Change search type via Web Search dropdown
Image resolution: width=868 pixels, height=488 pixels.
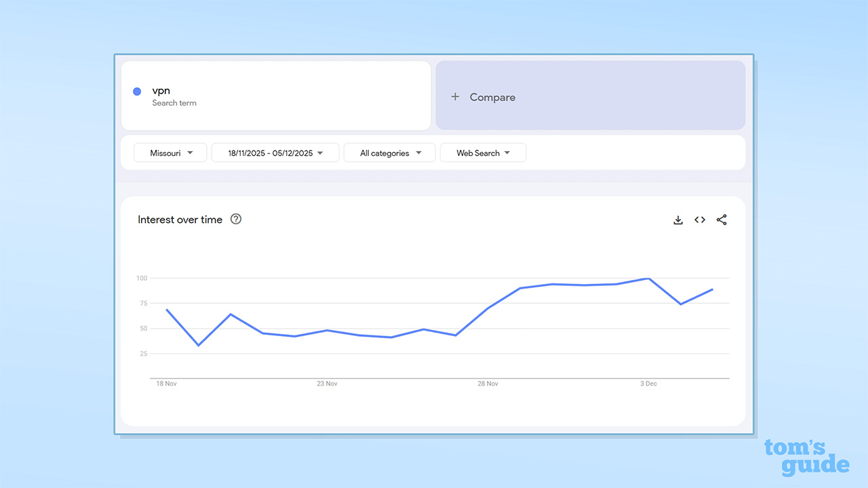click(483, 152)
